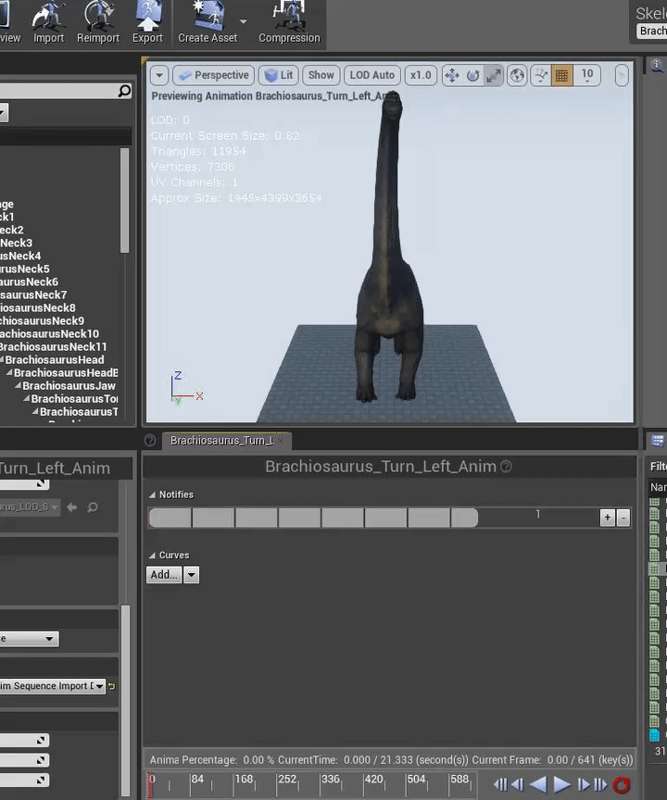Click the browse-to-asset magnifier in details
Image resolution: width=667 pixels, height=800 pixels.
pos(92,507)
